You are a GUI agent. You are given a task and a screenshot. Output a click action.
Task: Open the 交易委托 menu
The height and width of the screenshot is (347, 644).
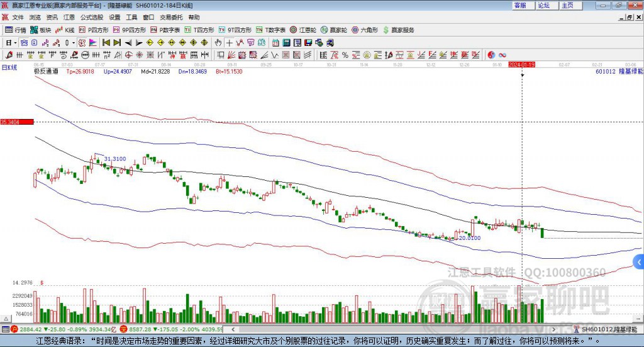(171, 17)
